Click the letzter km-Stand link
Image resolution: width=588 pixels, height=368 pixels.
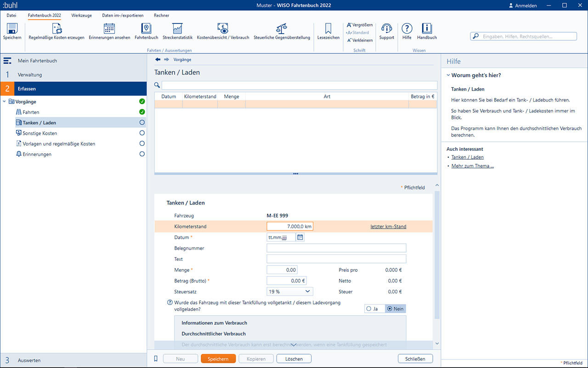(388, 226)
